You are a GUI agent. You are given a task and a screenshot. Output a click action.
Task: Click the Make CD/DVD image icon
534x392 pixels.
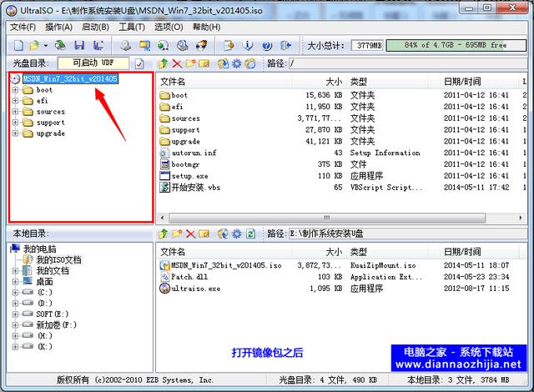[x=126, y=45]
